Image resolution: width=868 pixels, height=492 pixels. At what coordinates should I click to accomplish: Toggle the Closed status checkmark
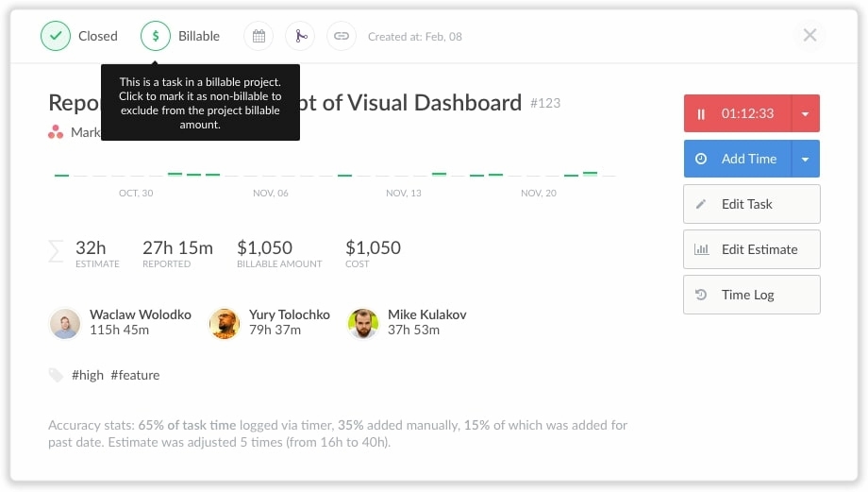56,36
